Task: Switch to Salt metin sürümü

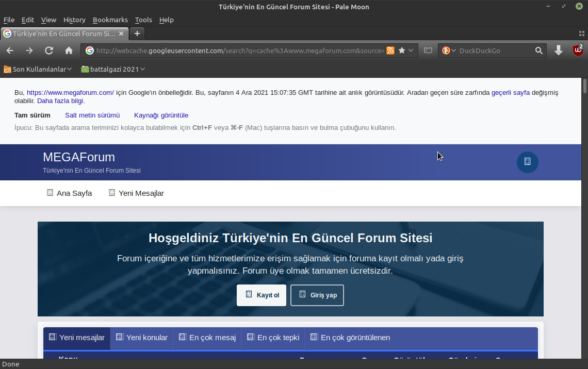Action: tap(92, 115)
